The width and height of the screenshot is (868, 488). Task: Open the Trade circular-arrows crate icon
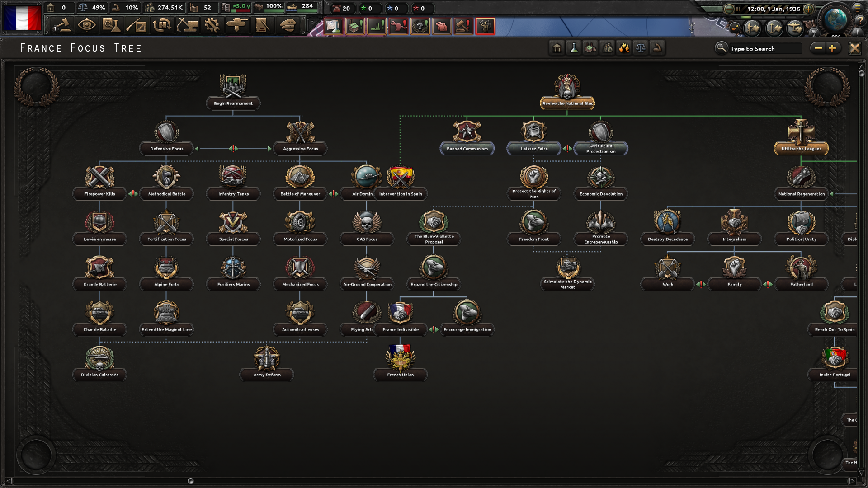tap(161, 26)
